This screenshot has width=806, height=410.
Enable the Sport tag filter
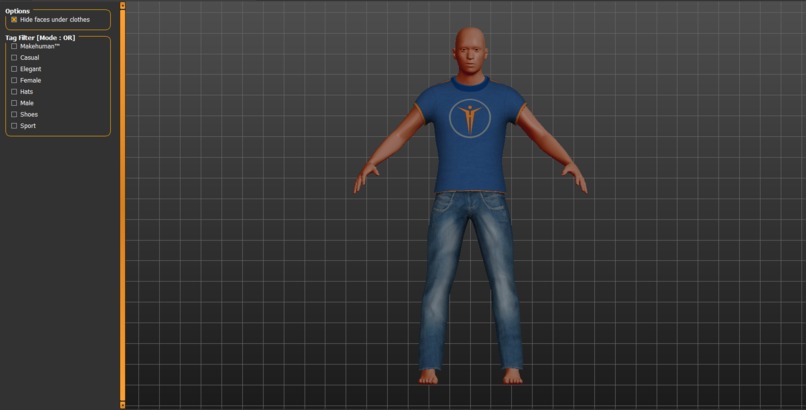pos(14,125)
